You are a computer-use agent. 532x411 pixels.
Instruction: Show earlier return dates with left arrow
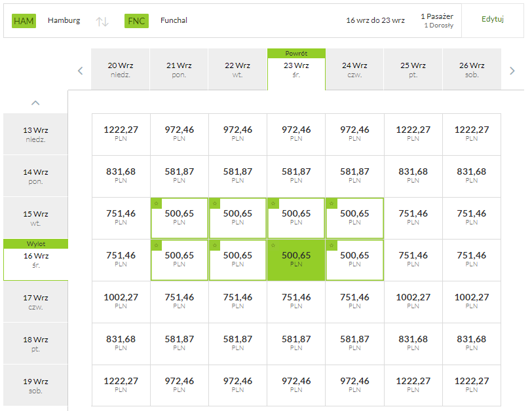[81, 71]
